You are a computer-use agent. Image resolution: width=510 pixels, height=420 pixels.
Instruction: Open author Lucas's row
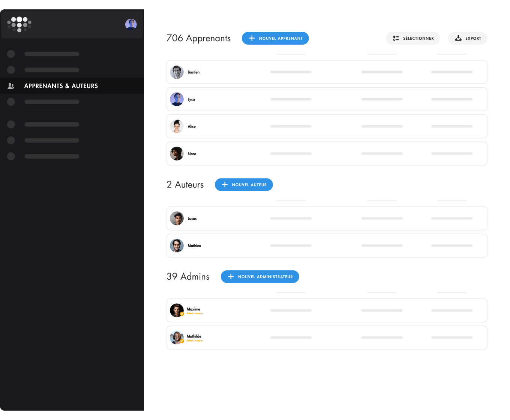click(327, 218)
